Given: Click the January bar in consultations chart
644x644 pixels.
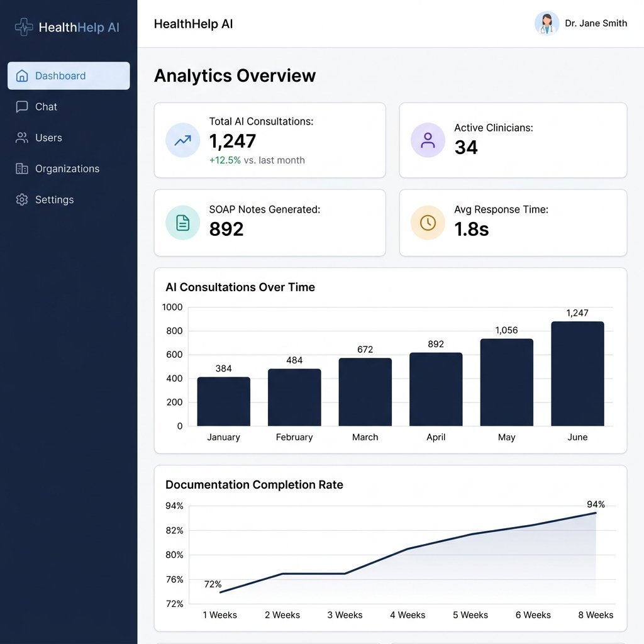Looking at the screenshot, I should [x=224, y=401].
